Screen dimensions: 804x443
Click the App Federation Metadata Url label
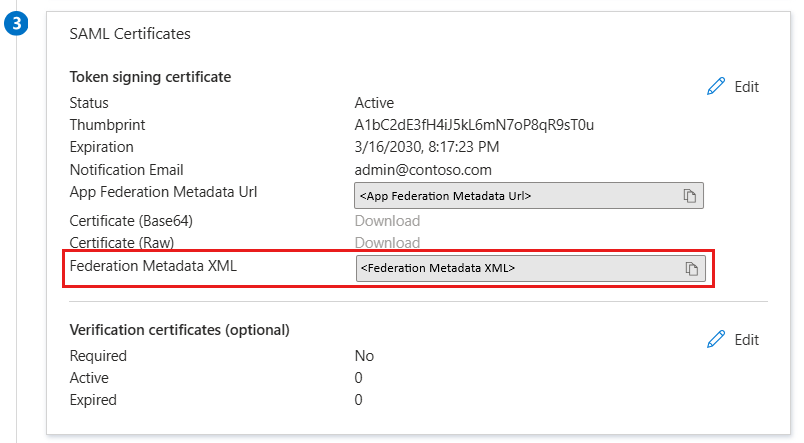pyautogui.click(x=163, y=192)
